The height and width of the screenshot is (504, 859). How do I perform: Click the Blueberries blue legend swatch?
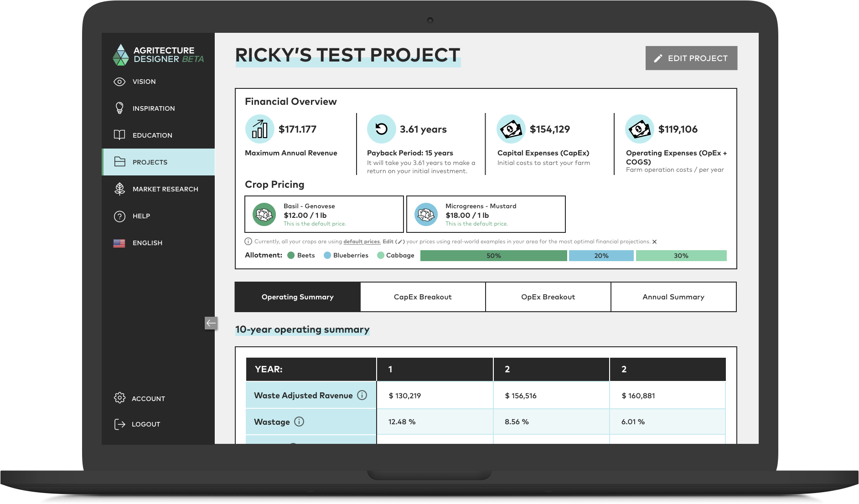tap(327, 255)
